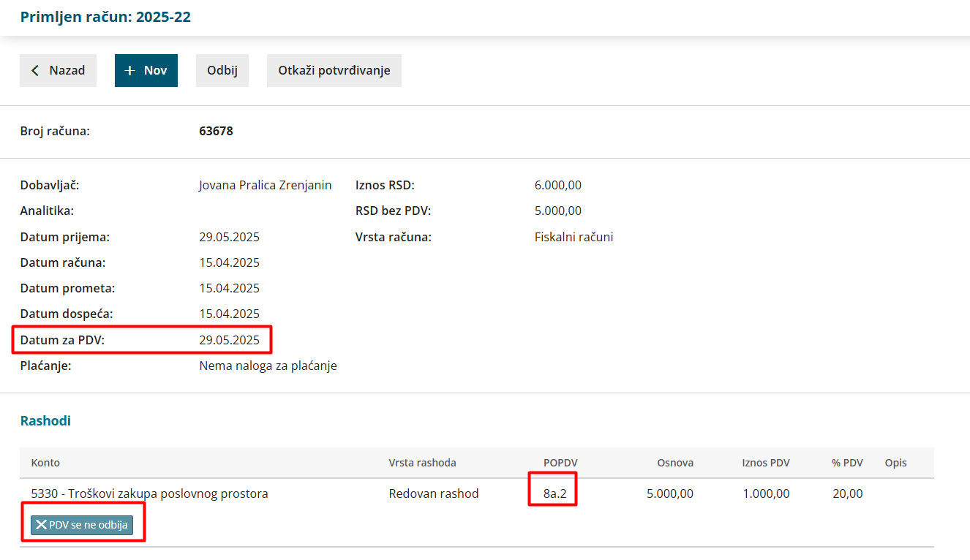Screen dimensions: 970x560
Task: Click the Otkaži potvrđivanje button
Action: (x=334, y=71)
